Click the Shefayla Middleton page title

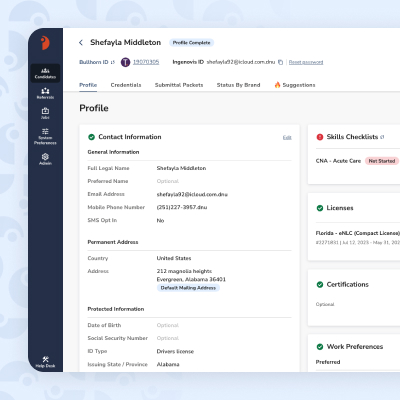point(126,42)
